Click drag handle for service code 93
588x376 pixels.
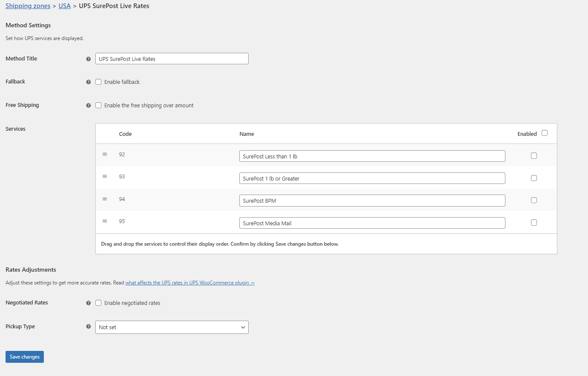click(105, 177)
